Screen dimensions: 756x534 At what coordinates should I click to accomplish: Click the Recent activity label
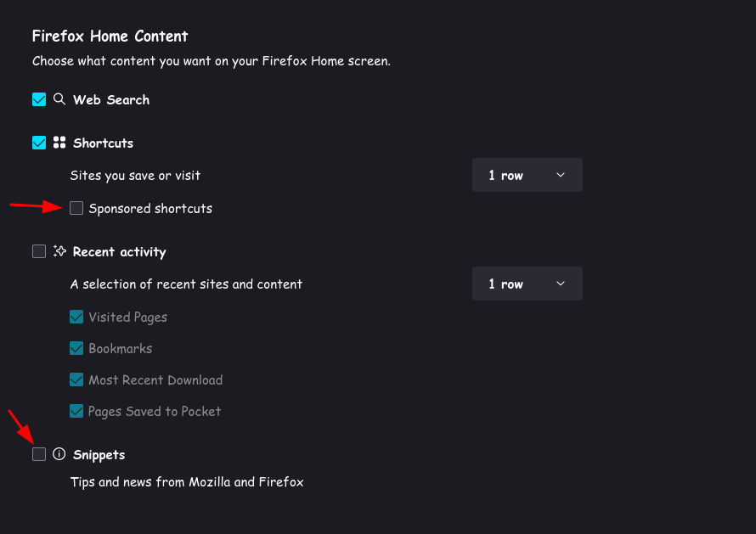pos(119,251)
